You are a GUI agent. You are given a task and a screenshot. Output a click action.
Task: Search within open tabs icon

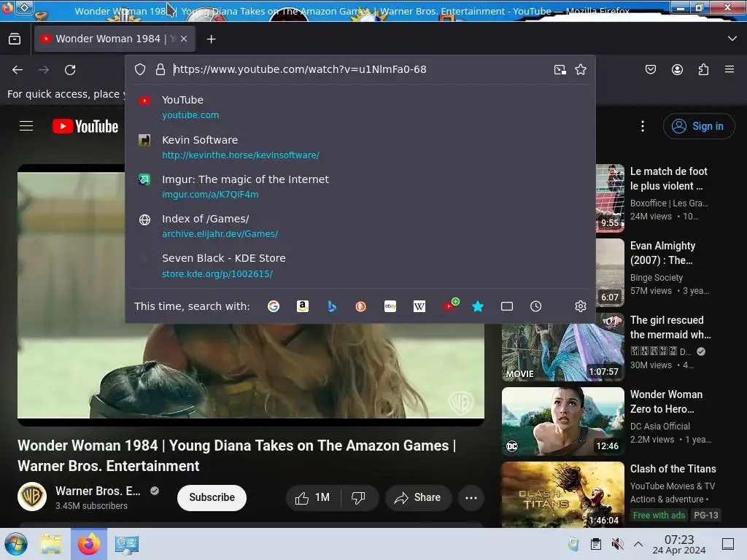point(507,306)
